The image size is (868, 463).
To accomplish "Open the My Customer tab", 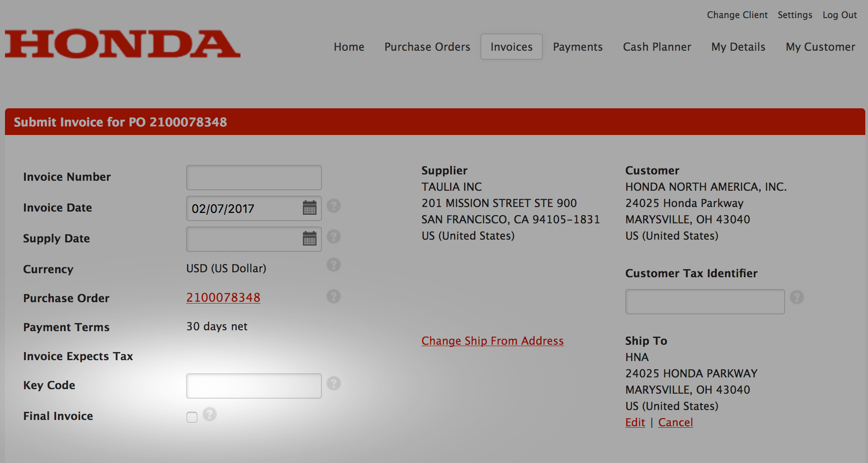I will (x=820, y=47).
